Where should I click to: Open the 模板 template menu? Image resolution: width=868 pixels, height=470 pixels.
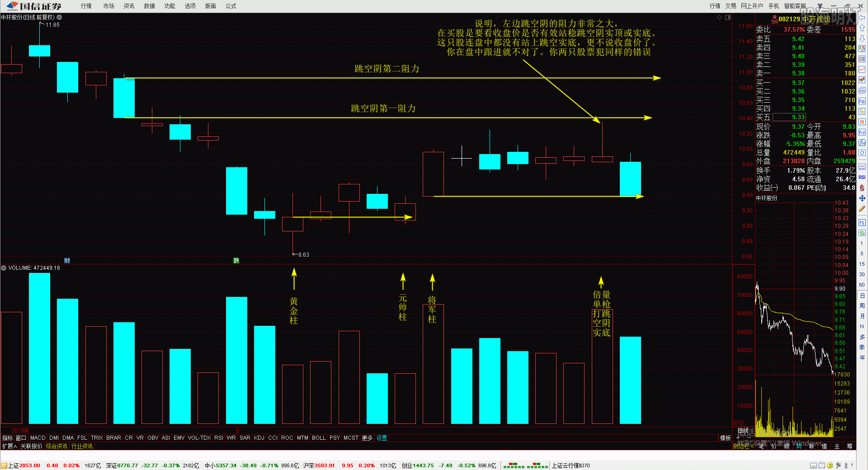726,438
